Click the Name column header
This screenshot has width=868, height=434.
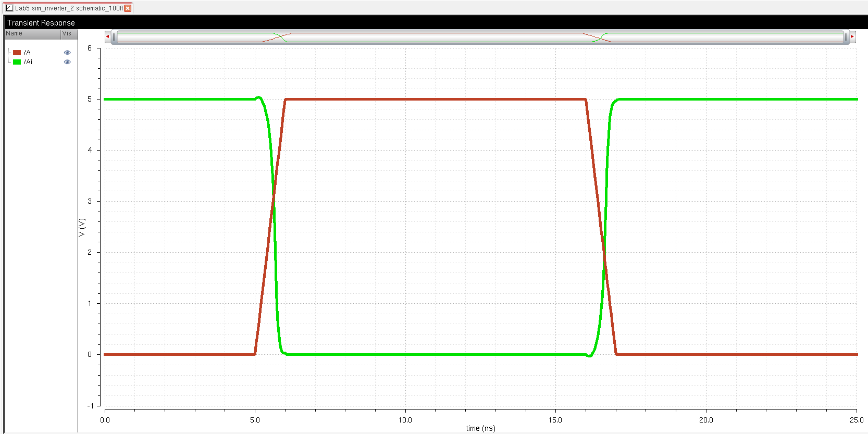coord(32,34)
